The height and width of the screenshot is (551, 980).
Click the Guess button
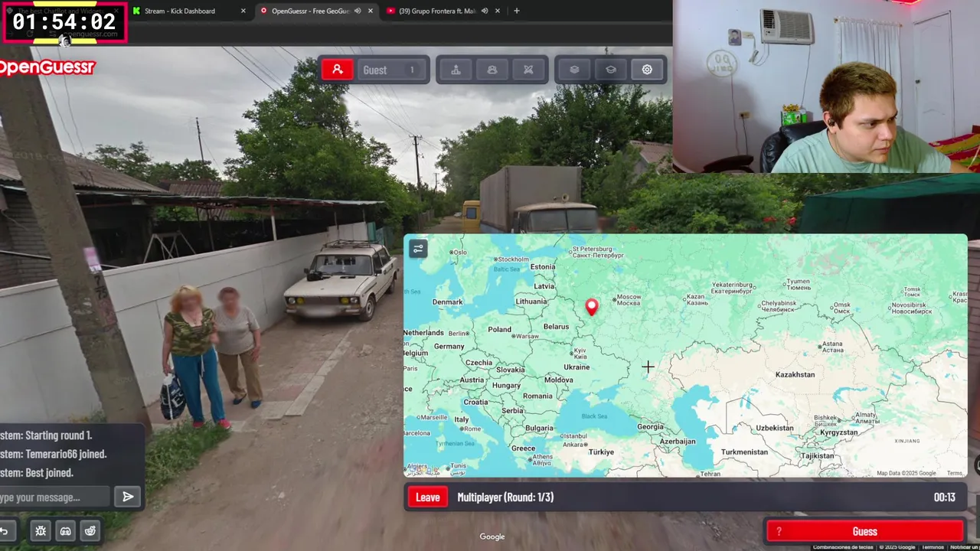click(x=865, y=531)
